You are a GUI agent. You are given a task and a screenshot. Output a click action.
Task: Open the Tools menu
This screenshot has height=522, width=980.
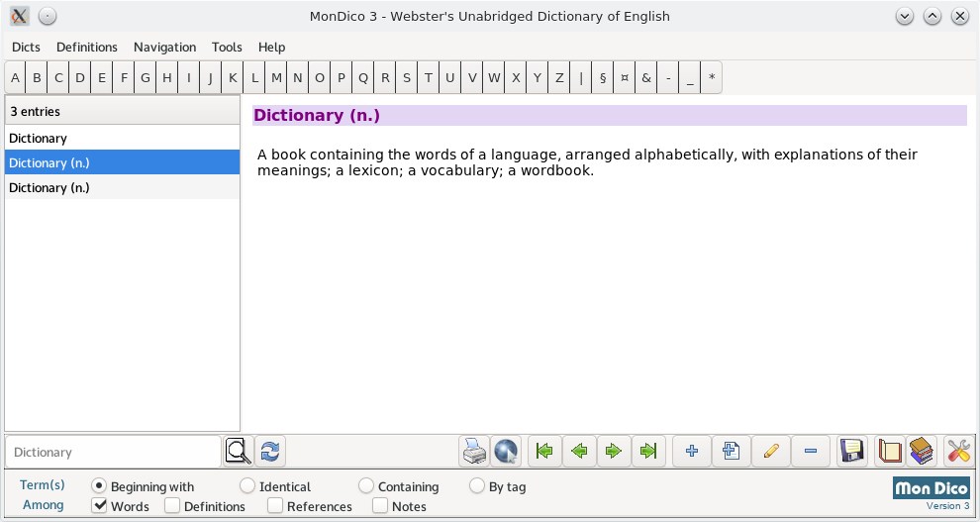tap(227, 47)
